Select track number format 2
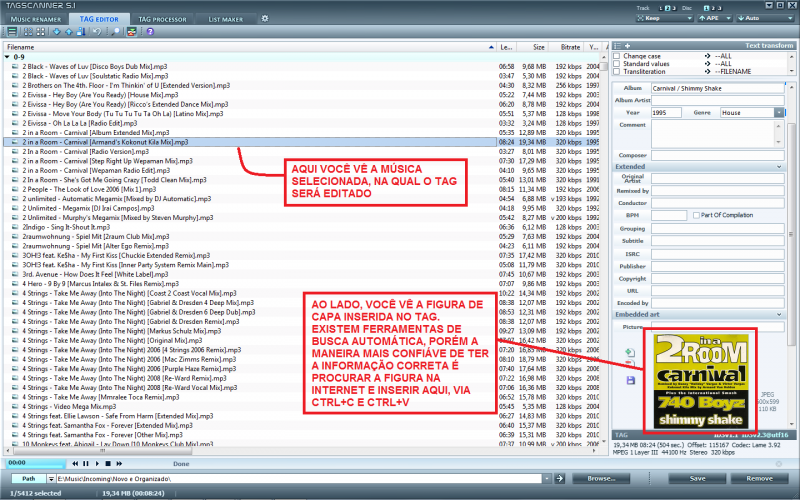 click(x=667, y=8)
